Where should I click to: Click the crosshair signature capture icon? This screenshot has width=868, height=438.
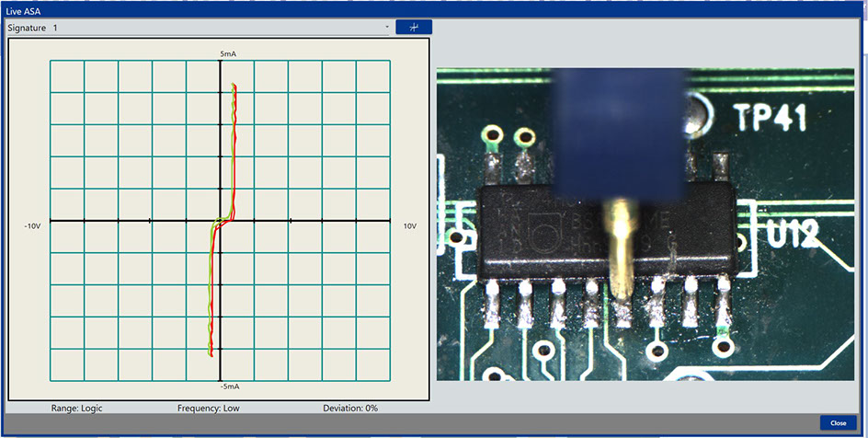pyautogui.click(x=414, y=28)
